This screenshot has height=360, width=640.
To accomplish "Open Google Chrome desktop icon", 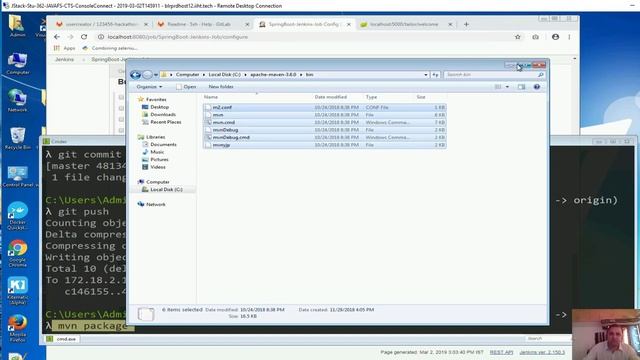I will [17, 253].
